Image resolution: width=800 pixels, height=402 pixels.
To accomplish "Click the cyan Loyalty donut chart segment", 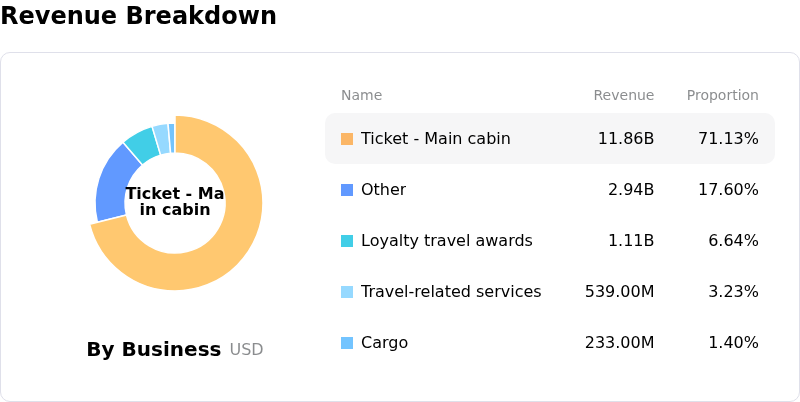I will click(x=142, y=144).
